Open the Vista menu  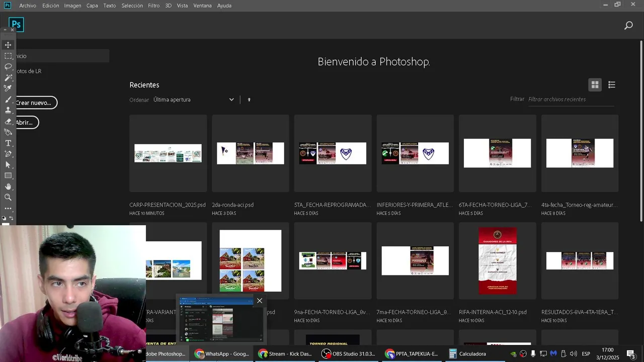point(182,6)
